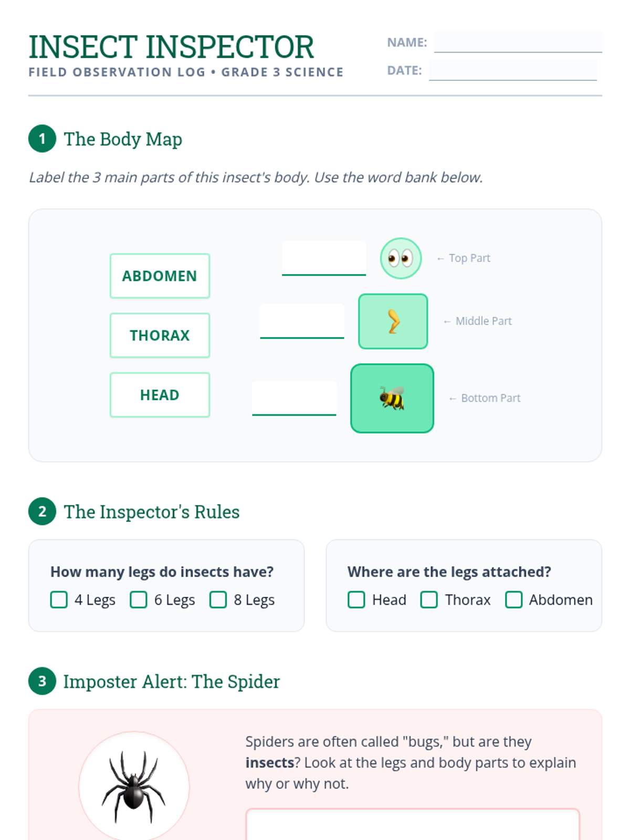630x840 pixels.
Task: Tick the Head attachment checkbox
Action: pyautogui.click(x=356, y=600)
